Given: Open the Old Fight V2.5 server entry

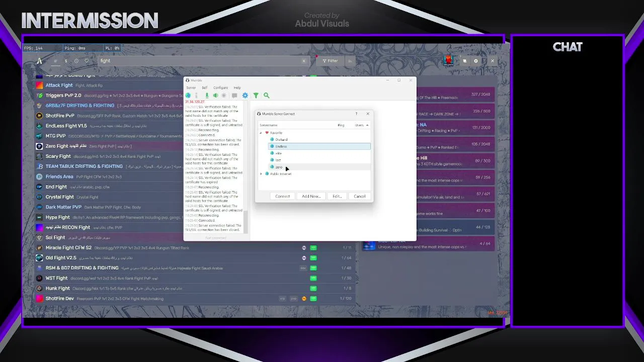Looking at the screenshot, I should click(195, 258).
